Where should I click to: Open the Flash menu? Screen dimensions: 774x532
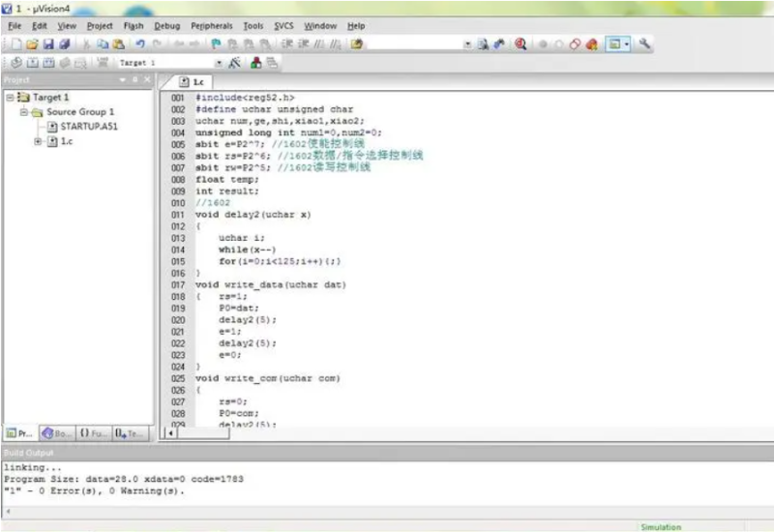click(134, 26)
